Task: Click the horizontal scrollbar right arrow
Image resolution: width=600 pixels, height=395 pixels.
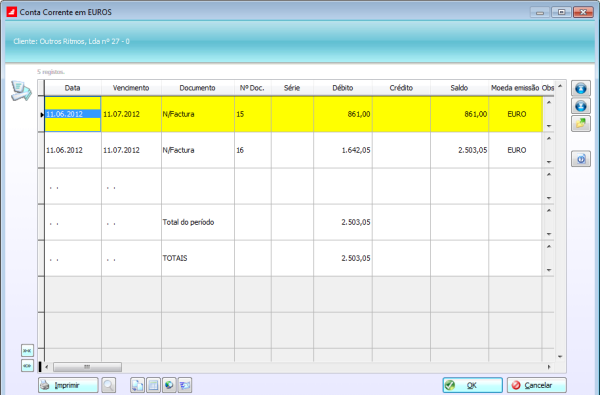Action: point(549,367)
